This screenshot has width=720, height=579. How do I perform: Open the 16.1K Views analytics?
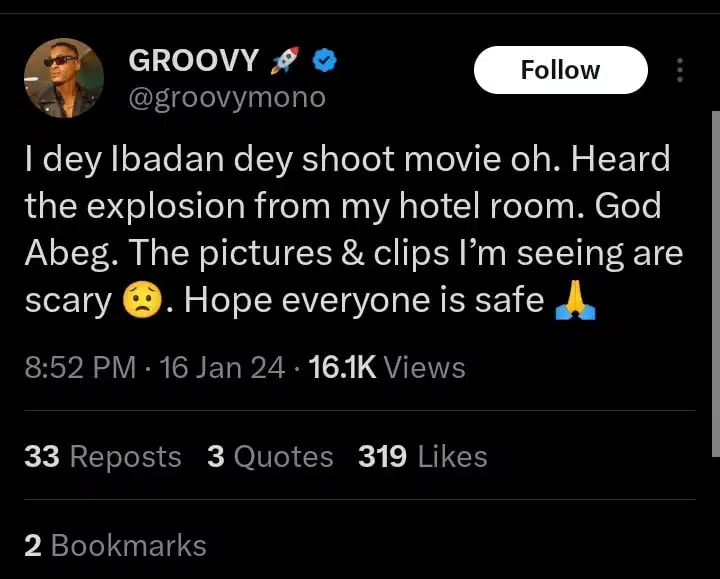(387, 368)
